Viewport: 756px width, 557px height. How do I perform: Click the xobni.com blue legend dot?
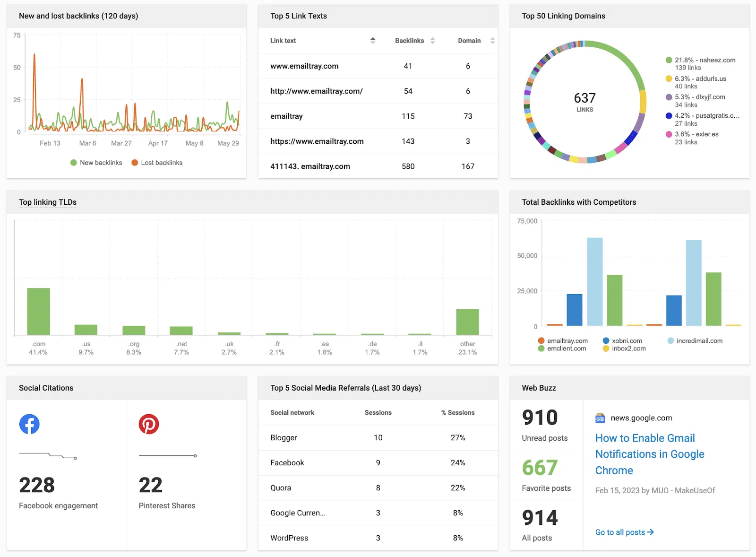pos(606,340)
